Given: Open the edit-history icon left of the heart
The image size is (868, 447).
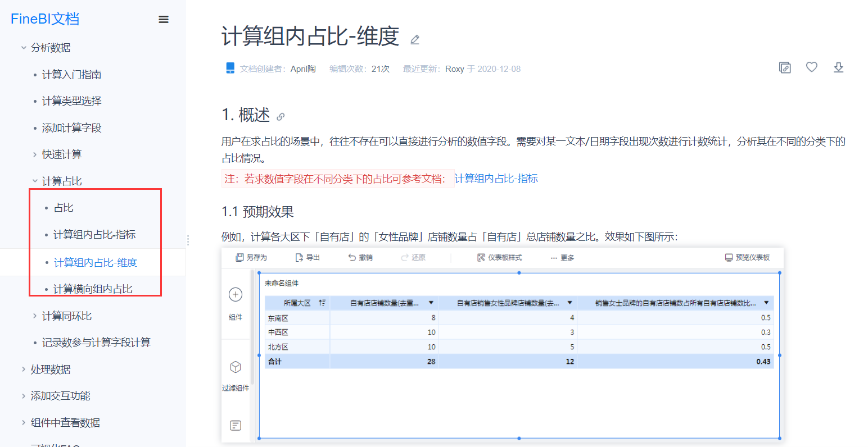Looking at the screenshot, I should click(785, 67).
